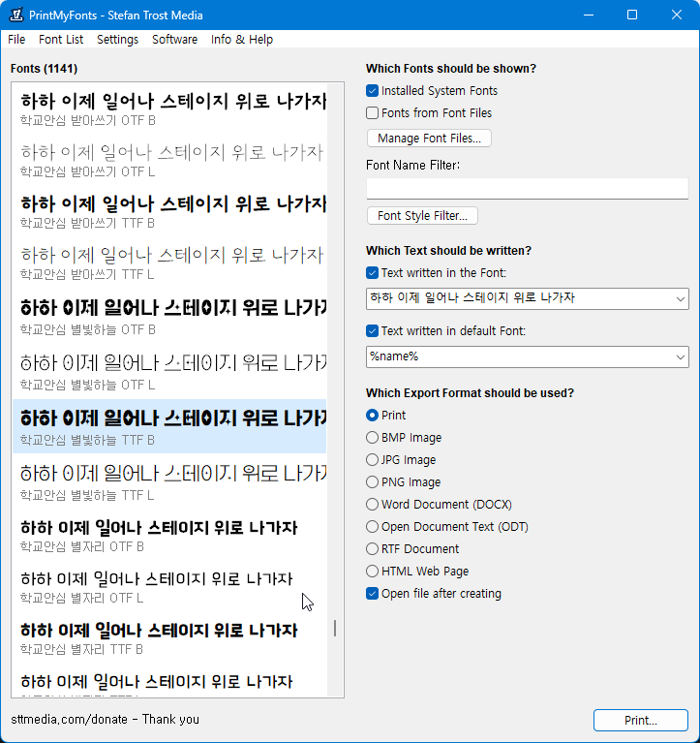Select font 학교안심 별자리 OTF L
Screen dimensions: 700x743
click(x=169, y=587)
